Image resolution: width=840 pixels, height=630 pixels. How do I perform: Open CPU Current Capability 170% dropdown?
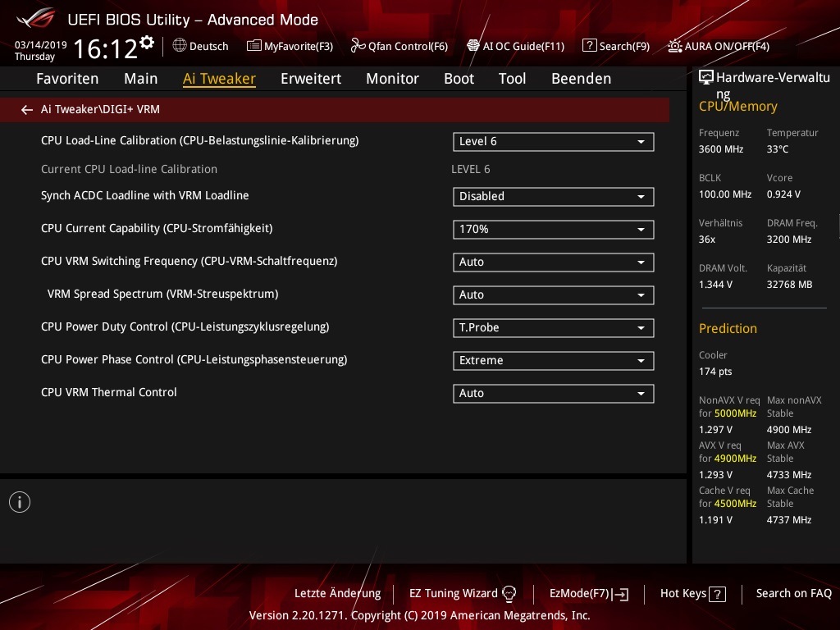pyautogui.click(x=554, y=230)
